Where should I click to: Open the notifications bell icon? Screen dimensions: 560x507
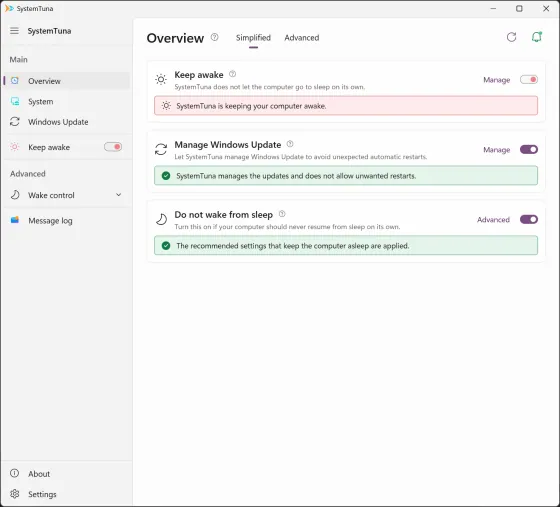[537, 37]
